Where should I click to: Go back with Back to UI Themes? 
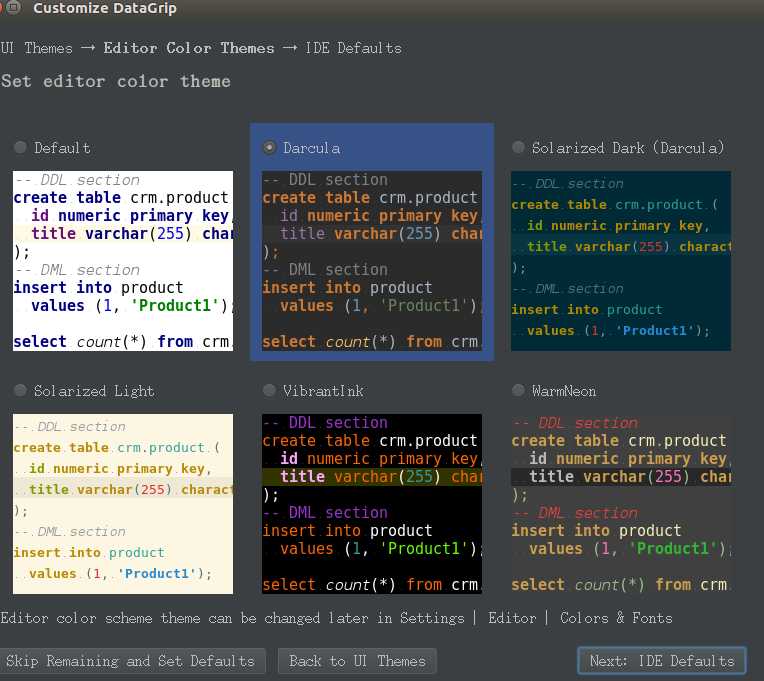click(x=357, y=661)
